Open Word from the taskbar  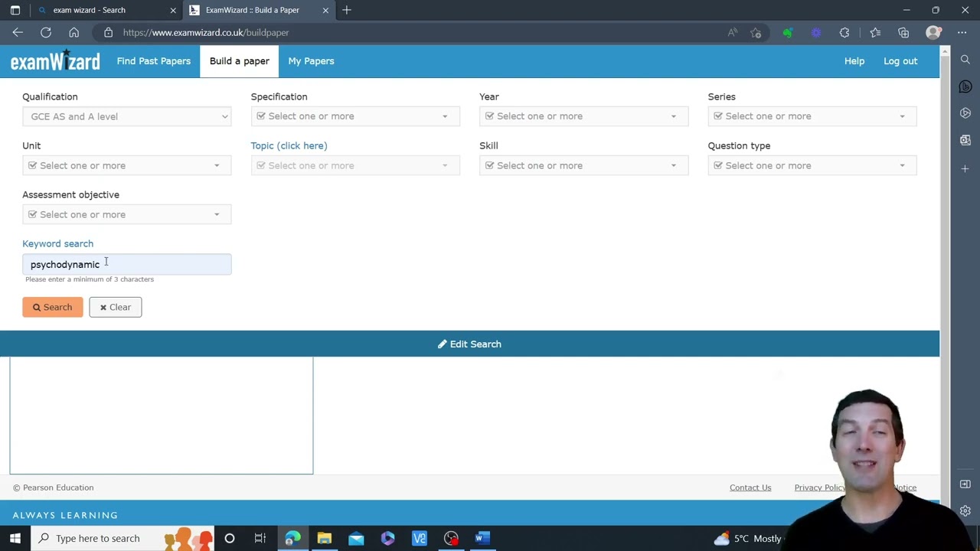click(481, 539)
